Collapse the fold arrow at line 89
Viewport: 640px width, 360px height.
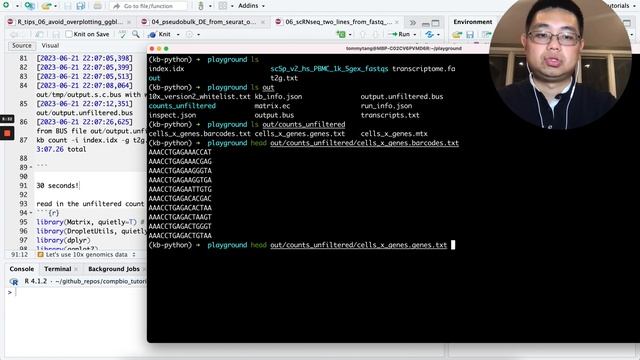pos(31,167)
